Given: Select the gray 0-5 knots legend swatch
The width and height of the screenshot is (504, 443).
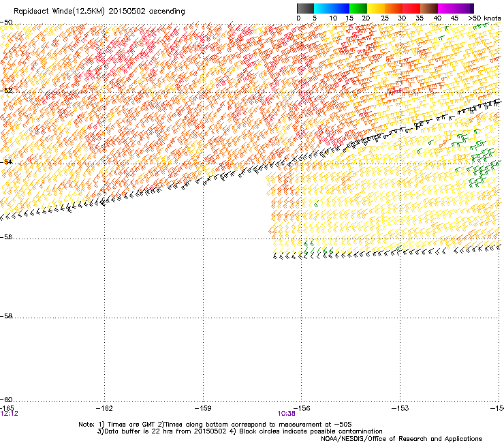Looking at the screenshot, I should pos(305,8).
